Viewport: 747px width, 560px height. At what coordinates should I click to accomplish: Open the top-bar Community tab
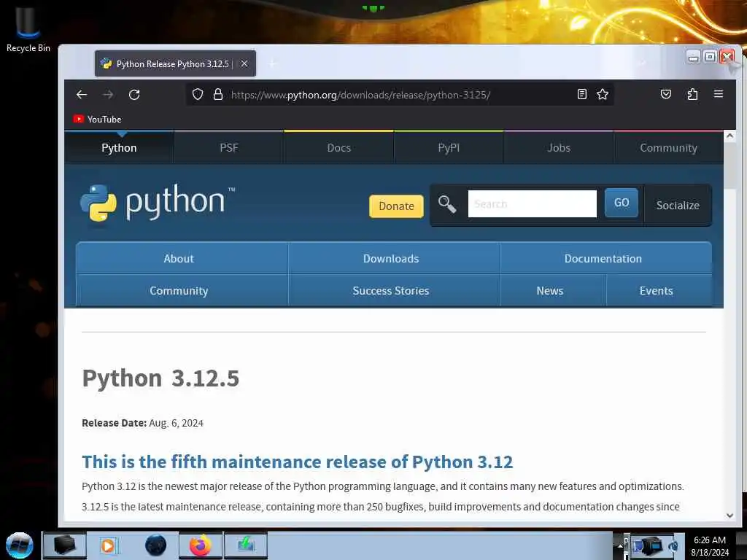(x=668, y=147)
